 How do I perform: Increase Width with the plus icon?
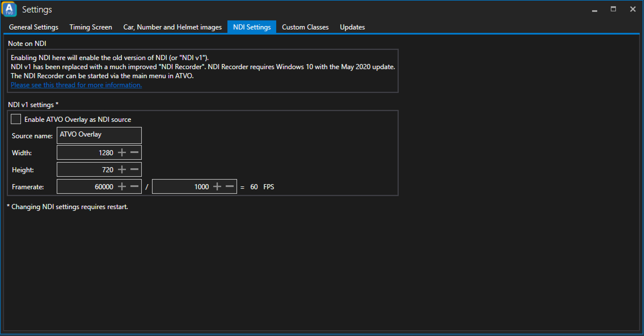(x=122, y=153)
